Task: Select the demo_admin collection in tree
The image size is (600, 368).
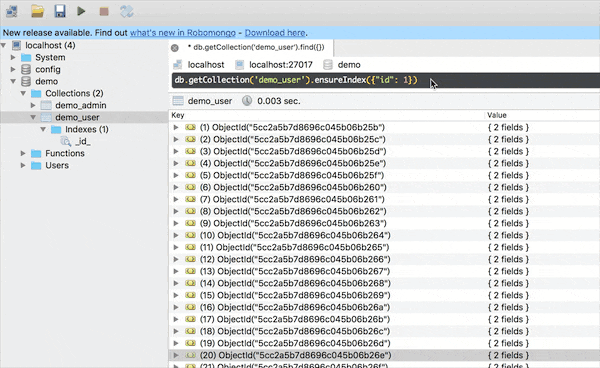Action: coord(81,105)
